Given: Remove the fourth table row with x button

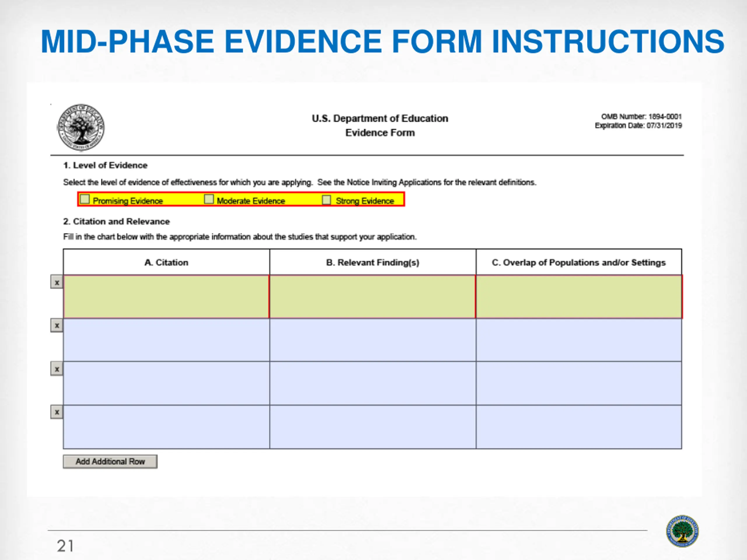Looking at the screenshot, I should 57,412.
